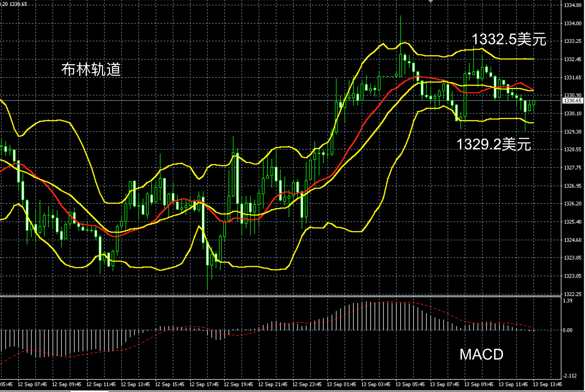This screenshot has width=585, height=392.
Task: Click the MACD text label
Action: tap(481, 354)
